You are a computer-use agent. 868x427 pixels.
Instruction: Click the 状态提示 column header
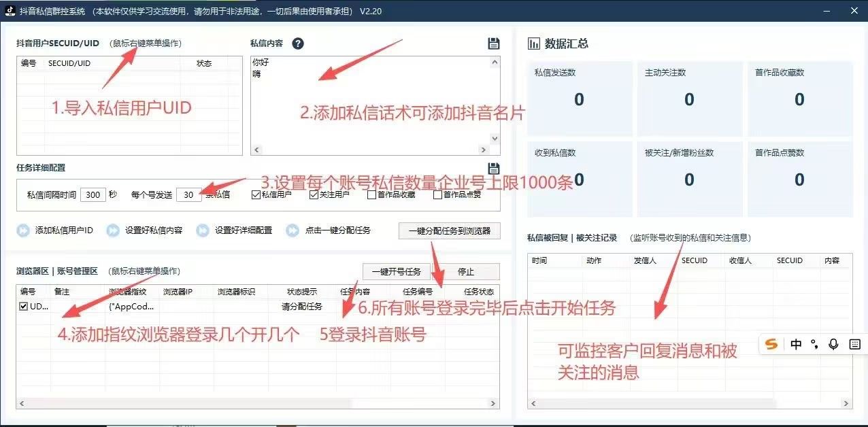tap(301, 292)
